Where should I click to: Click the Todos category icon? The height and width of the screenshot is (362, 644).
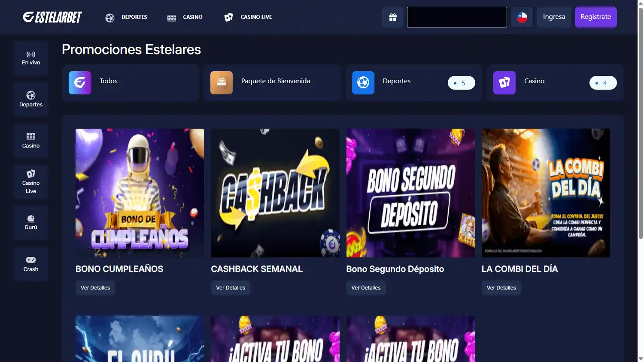click(x=80, y=83)
